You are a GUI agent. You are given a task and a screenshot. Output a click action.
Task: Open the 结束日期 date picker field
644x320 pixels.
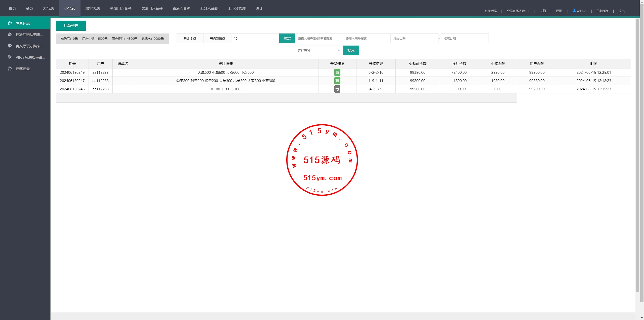pyautogui.click(x=464, y=39)
